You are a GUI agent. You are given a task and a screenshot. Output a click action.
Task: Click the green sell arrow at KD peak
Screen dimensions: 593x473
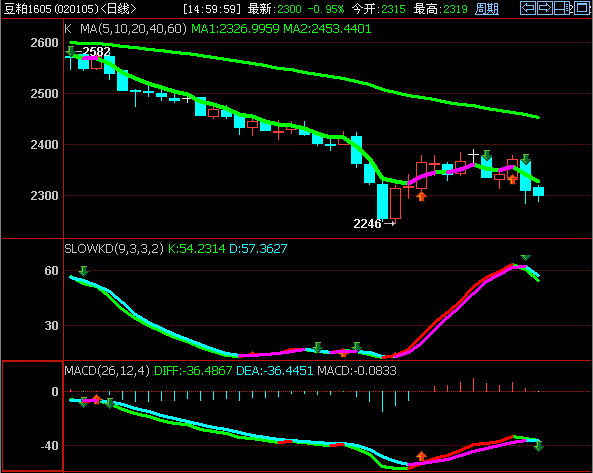point(525,258)
